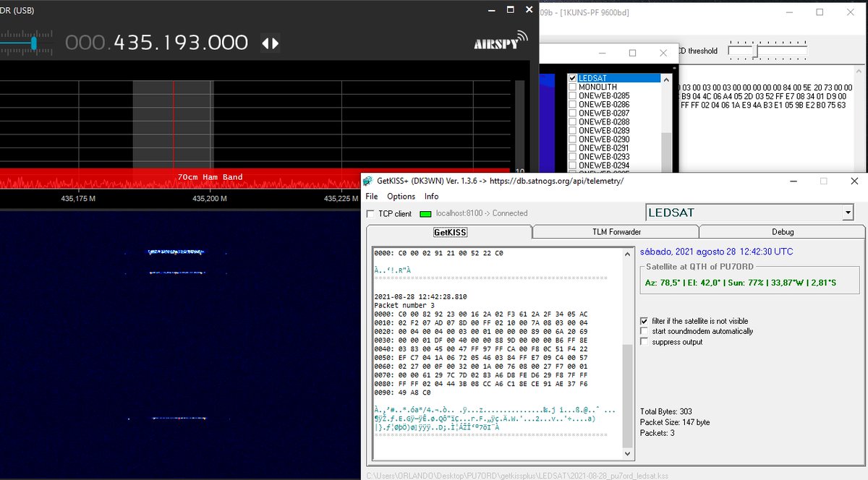Select ONEWEB-0291 checkbox
The image size is (868, 480).
[x=573, y=147]
